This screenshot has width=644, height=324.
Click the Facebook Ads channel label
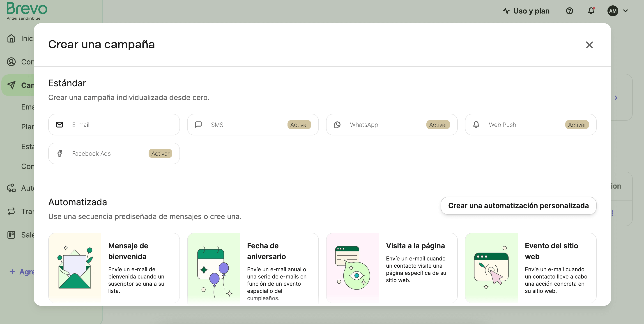[x=91, y=153]
